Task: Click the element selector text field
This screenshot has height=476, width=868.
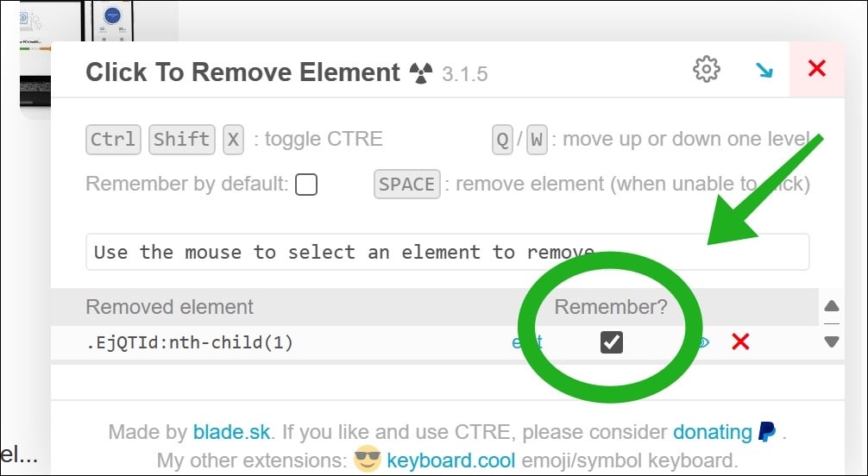Action: click(447, 253)
